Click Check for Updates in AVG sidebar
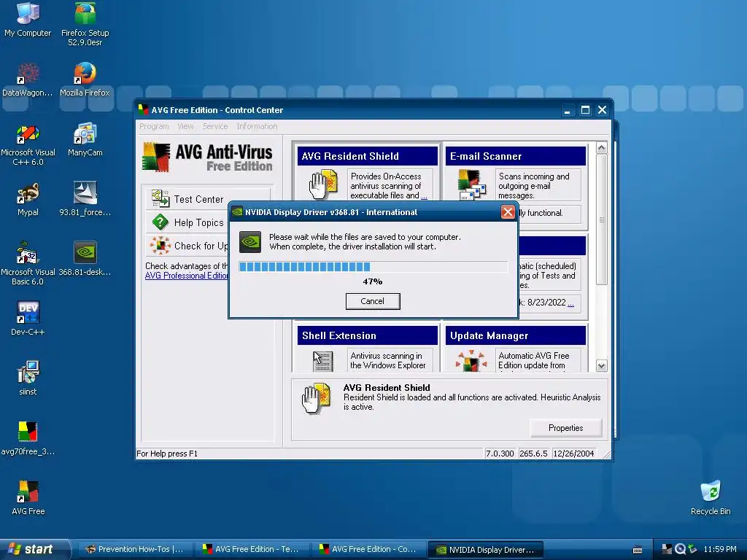747x560 pixels. tap(188, 246)
